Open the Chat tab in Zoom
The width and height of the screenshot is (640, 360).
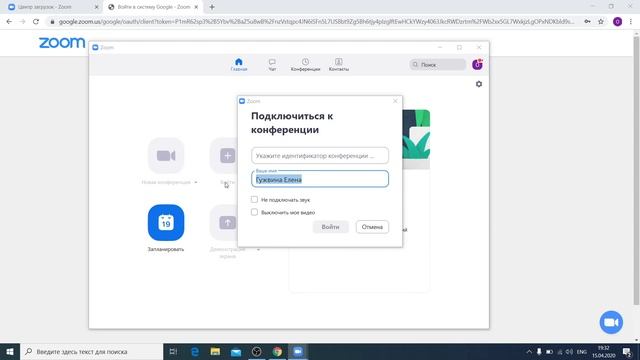272,64
